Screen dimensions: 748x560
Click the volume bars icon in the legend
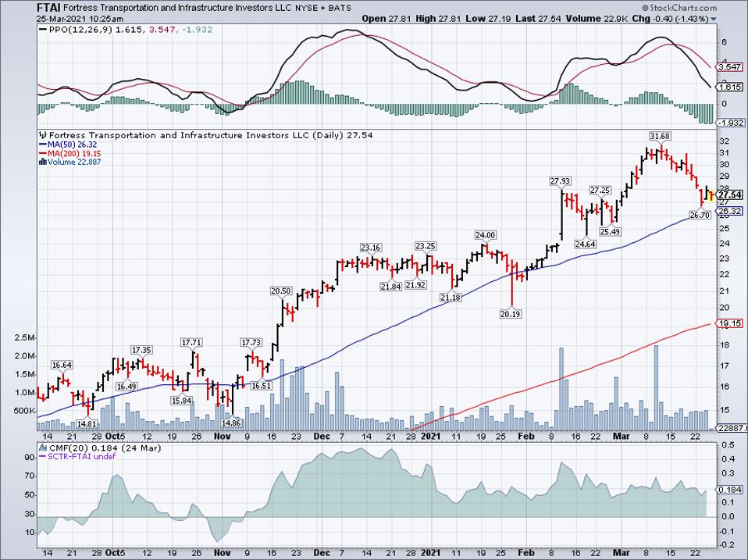click(x=42, y=162)
